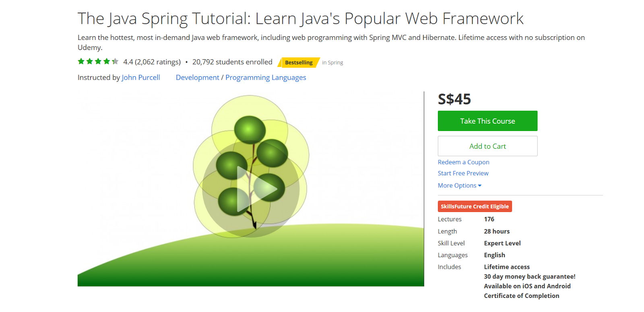644x312 pixels.
Task: Play the course preview video
Action: pos(256,189)
